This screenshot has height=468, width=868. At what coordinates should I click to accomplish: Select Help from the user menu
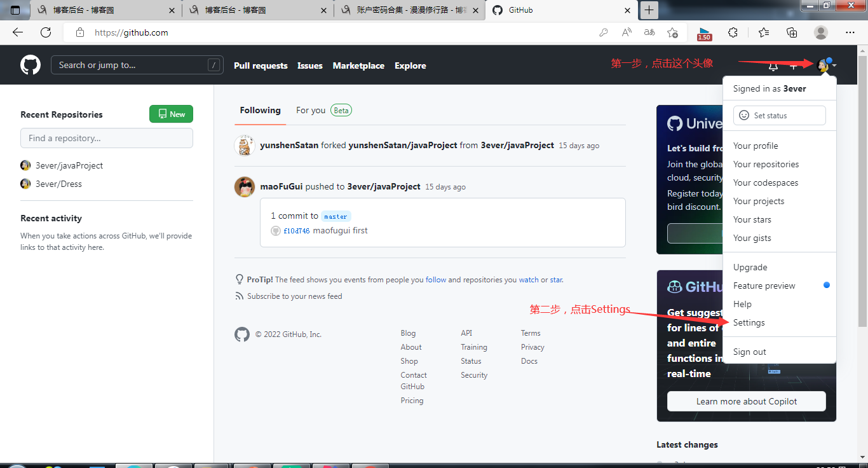click(x=780, y=304)
